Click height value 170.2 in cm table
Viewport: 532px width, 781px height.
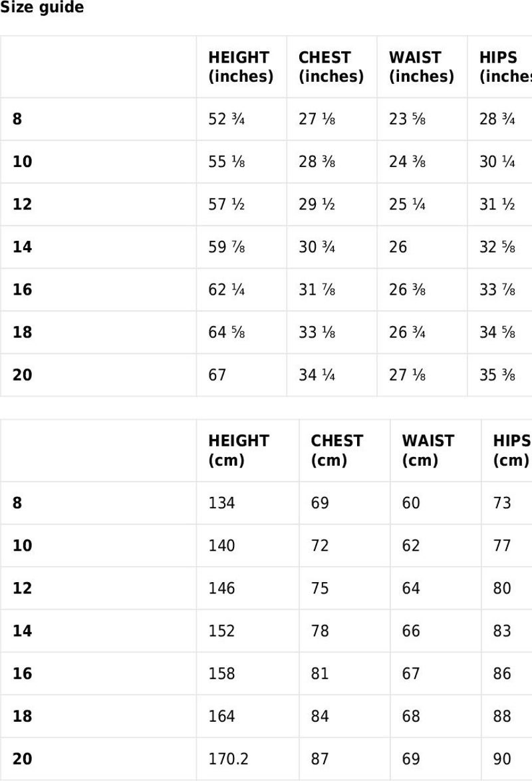(228, 758)
